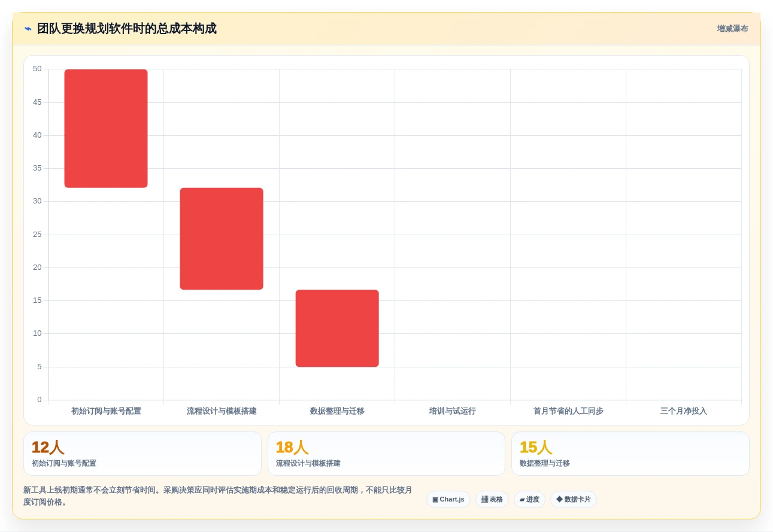Click y-axis tick value 10

[37, 333]
